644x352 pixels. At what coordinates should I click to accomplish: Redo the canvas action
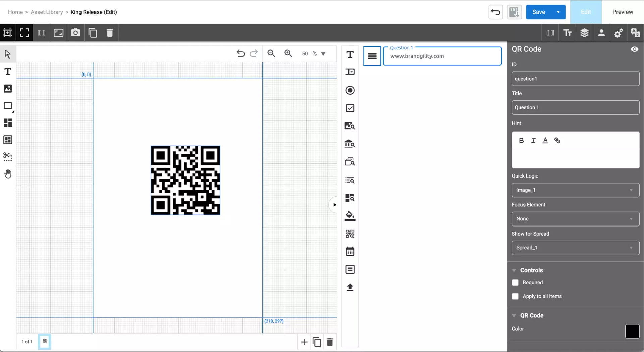click(254, 53)
